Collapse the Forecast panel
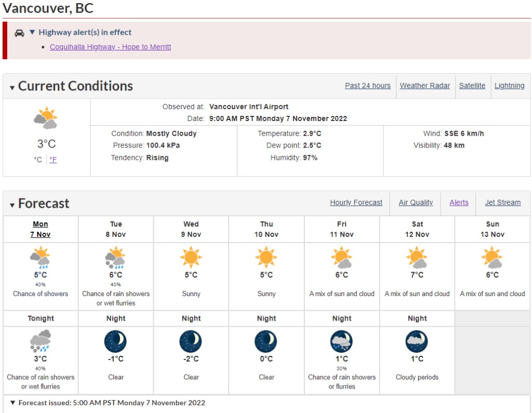Screen dimensions: 532x413 (x=12, y=205)
